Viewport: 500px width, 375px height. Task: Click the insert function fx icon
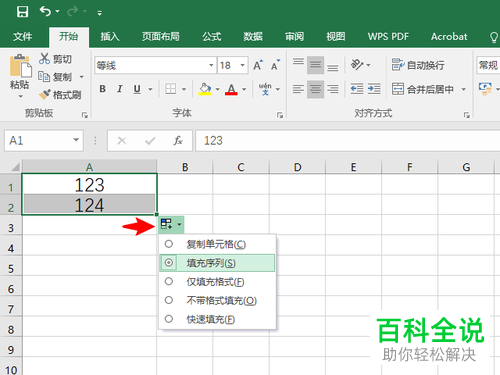tap(178, 141)
